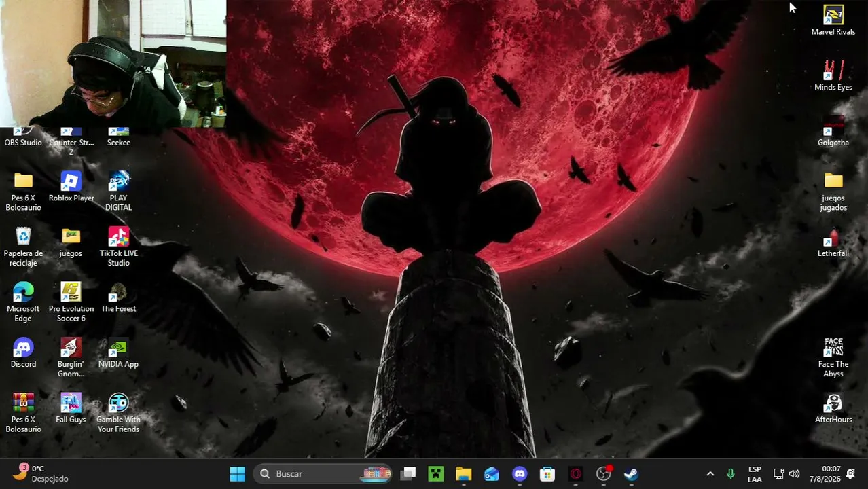
Task: Select the Counter-Strike 2 desktop shortcut
Action: [71, 141]
